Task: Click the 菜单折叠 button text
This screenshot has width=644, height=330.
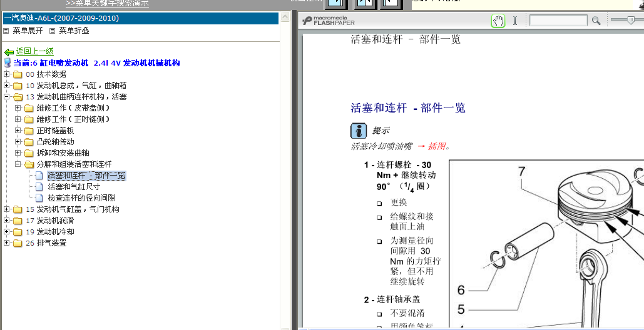Action: coord(74,31)
